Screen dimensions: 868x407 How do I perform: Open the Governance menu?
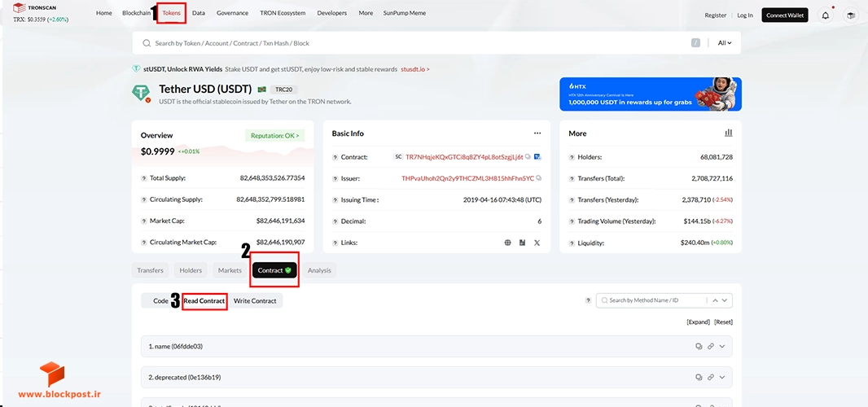tap(233, 13)
